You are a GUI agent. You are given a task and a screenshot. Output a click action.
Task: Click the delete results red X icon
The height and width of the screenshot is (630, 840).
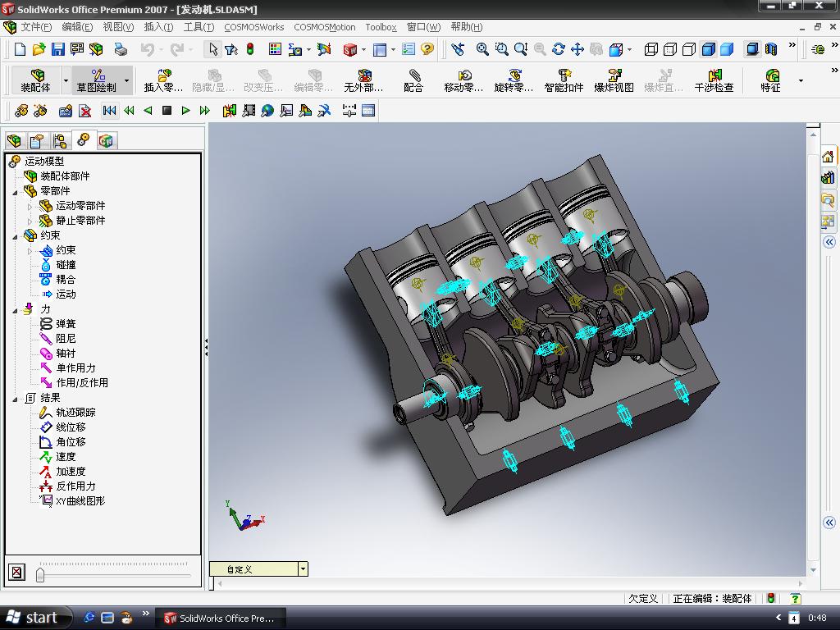(84, 111)
